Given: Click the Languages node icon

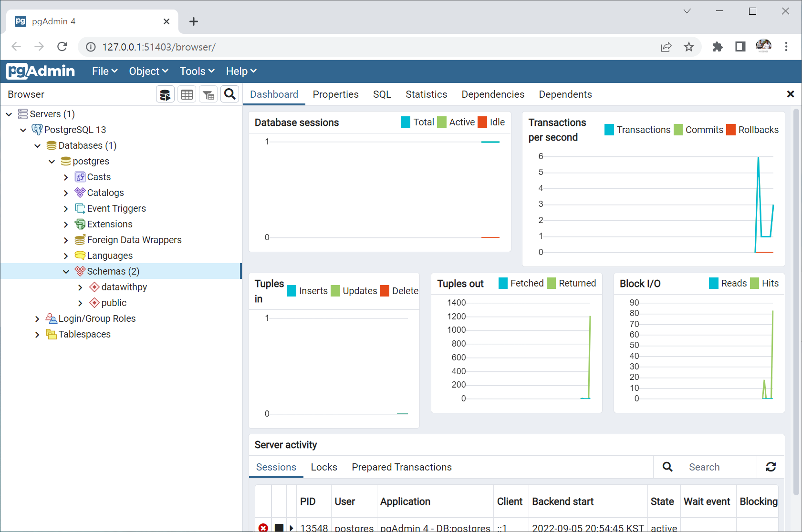Looking at the screenshot, I should (x=80, y=256).
